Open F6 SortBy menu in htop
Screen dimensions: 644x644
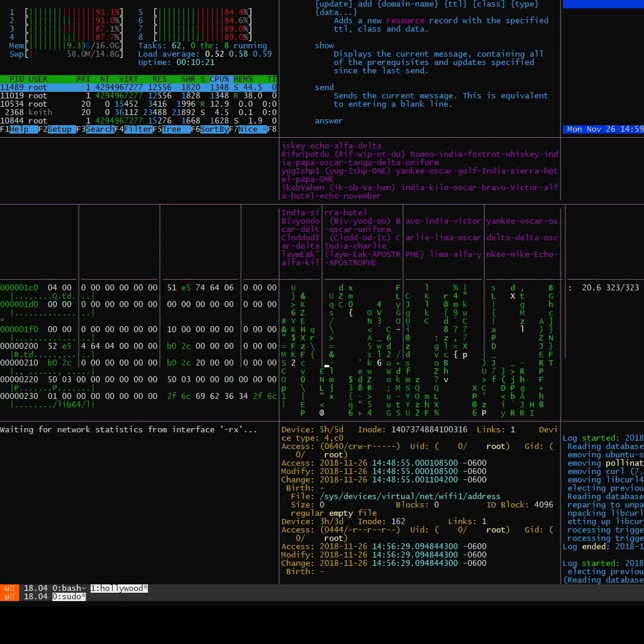click(210, 129)
